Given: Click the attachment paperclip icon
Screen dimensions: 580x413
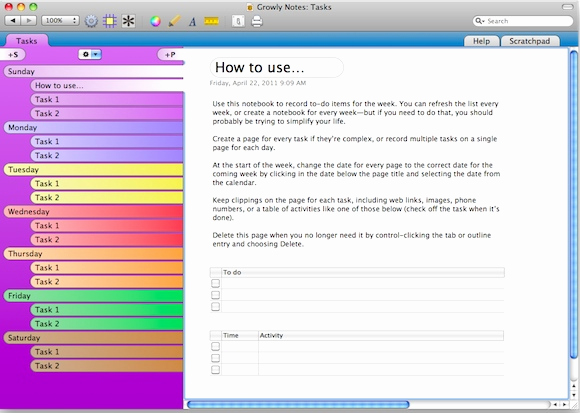Looking at the screenshot, I should point(238,21).
